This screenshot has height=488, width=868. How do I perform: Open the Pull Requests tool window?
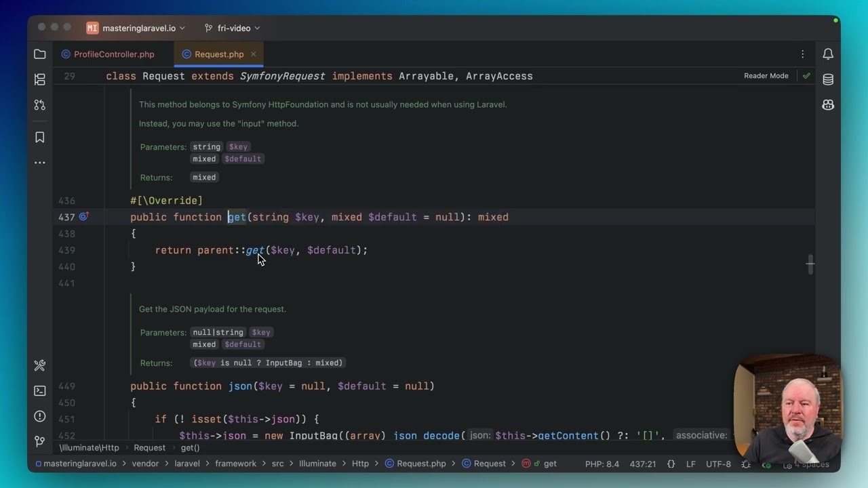pos(40,105)
